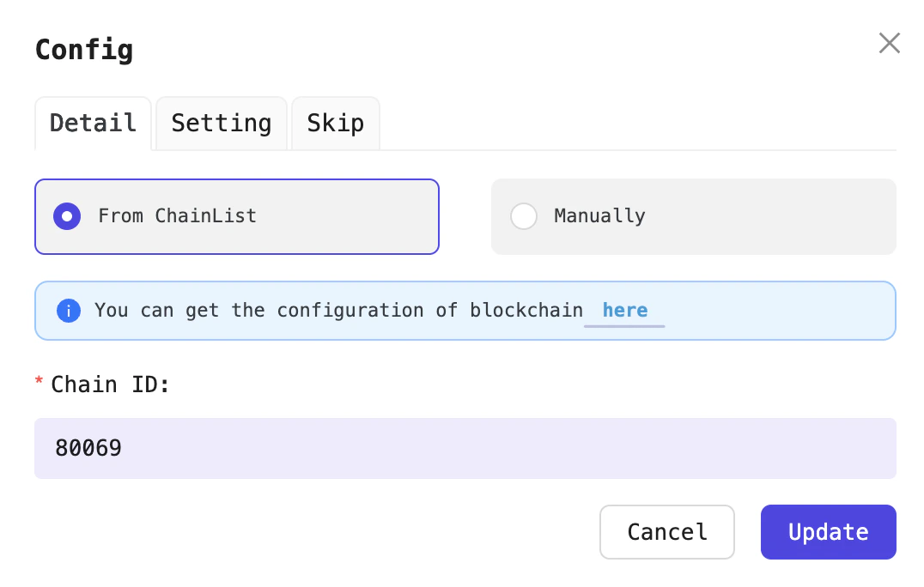Click the here hyperlink
This screenshot has width=924, height=587.
click(x=624, y=310)
